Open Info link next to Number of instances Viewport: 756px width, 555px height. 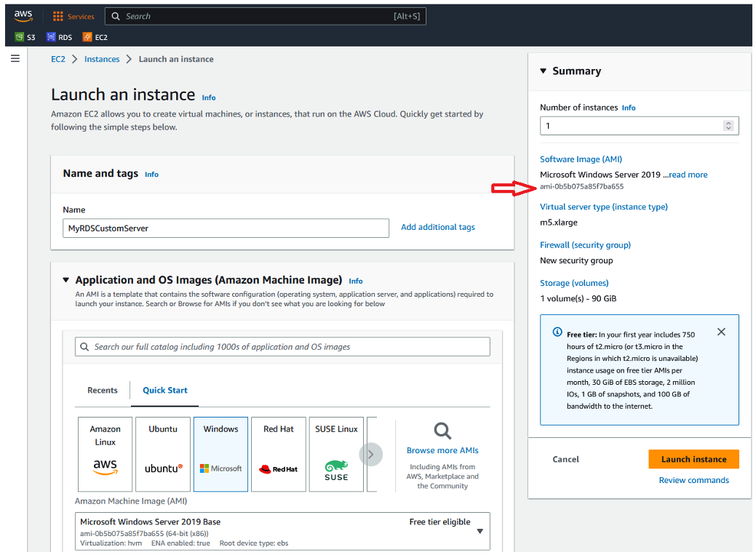(x=629, y=108)
